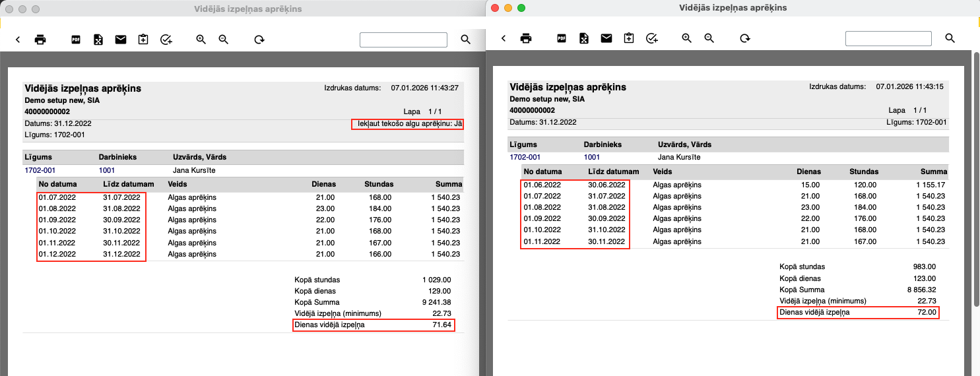Click the clipboard plus icon in the right window

click(x=629, y=38)
